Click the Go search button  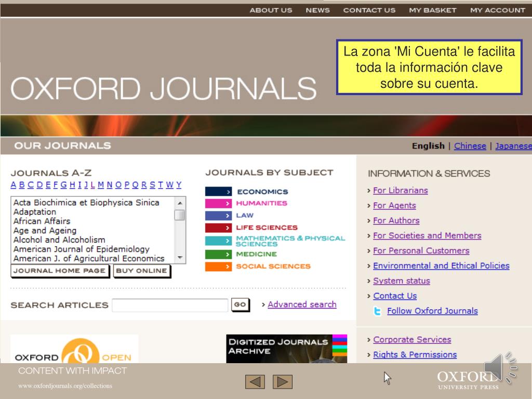coord(240,304)
